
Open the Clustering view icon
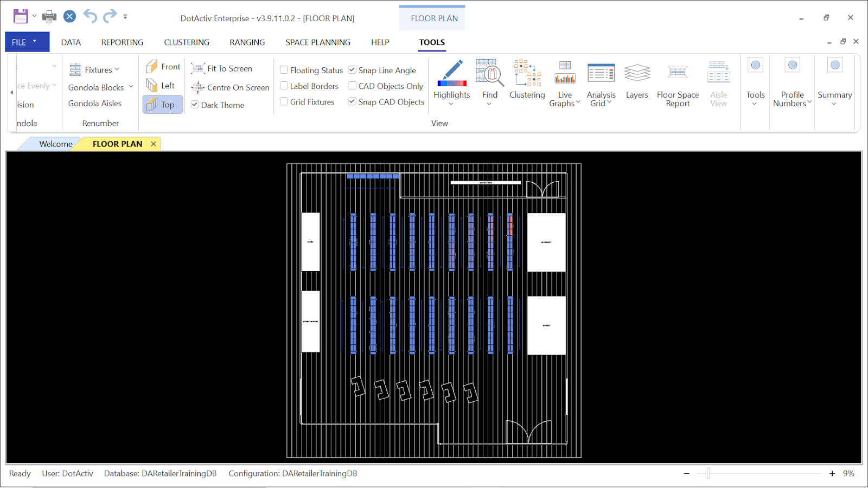[x=527, y=73]
